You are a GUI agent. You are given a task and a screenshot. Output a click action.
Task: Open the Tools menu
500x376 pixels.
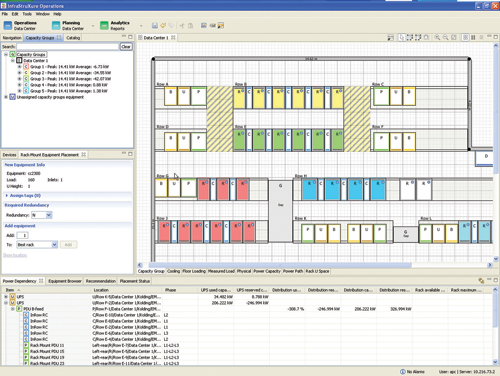pos(27,14)
